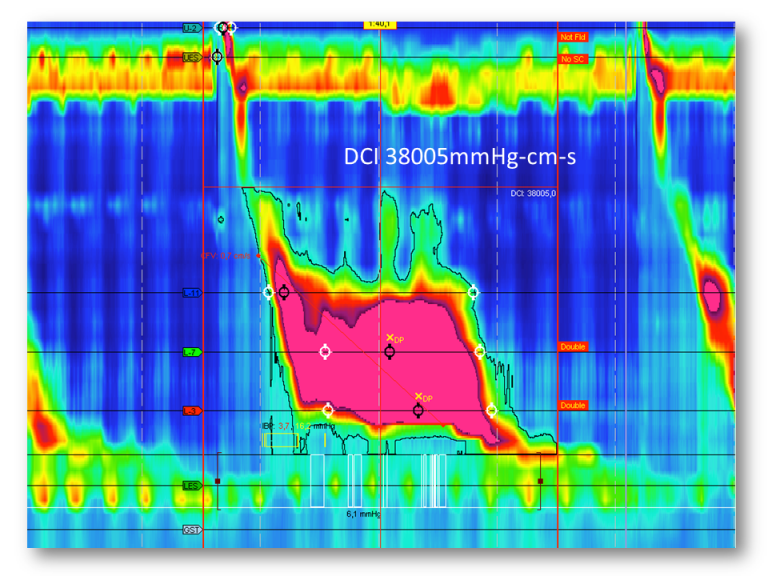Viewport: 768px width, 576px height.
Task: Click the GST gastric marker label
Action: (x=191, y=529)
